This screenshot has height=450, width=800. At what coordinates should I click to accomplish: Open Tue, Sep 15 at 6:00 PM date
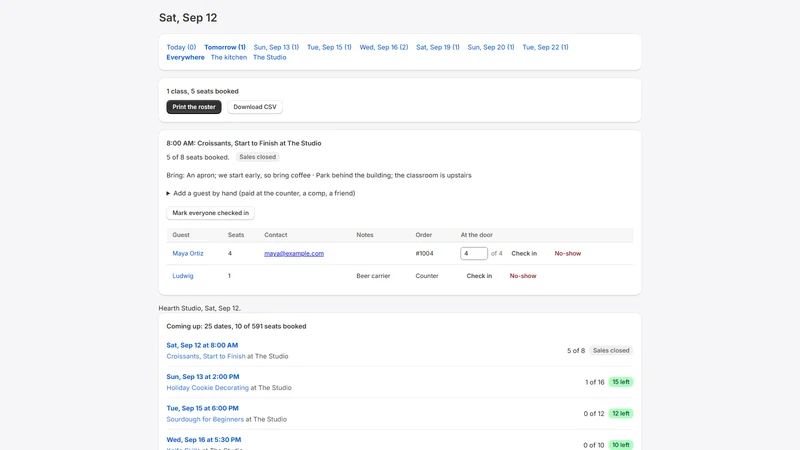point(203,408)
